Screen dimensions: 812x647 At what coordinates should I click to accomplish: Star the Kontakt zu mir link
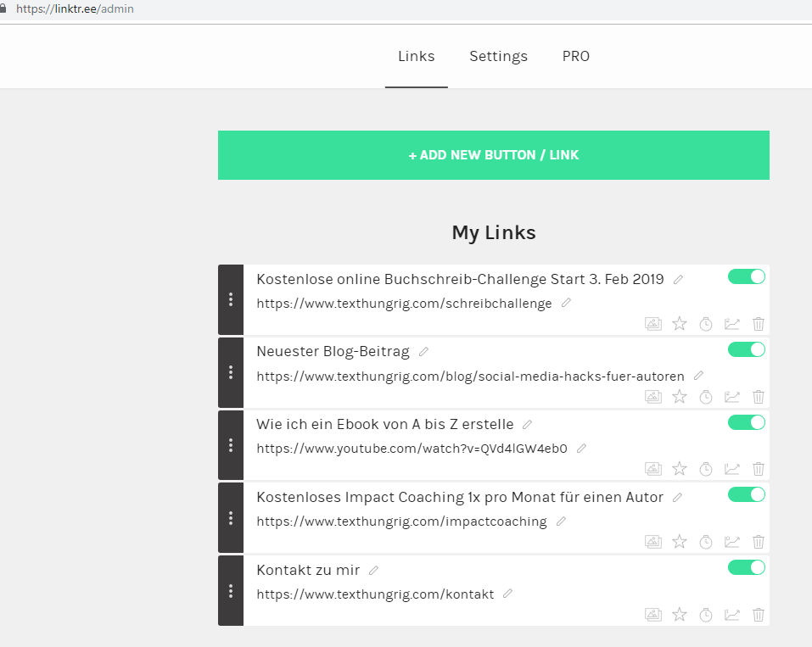click(680, 615)
